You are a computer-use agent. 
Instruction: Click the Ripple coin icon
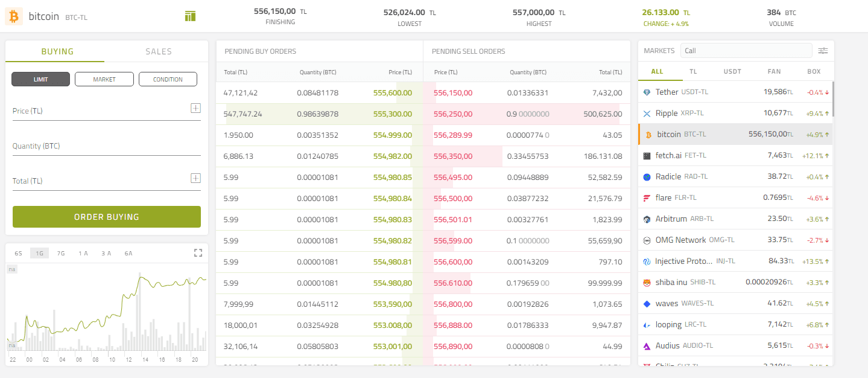(647, 114)
